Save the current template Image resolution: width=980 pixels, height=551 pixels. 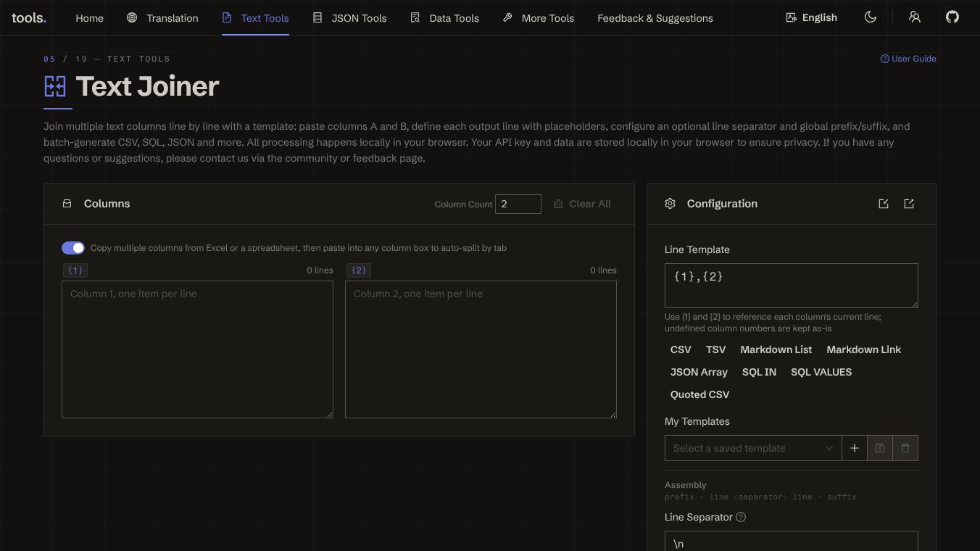tap(880, 448)
